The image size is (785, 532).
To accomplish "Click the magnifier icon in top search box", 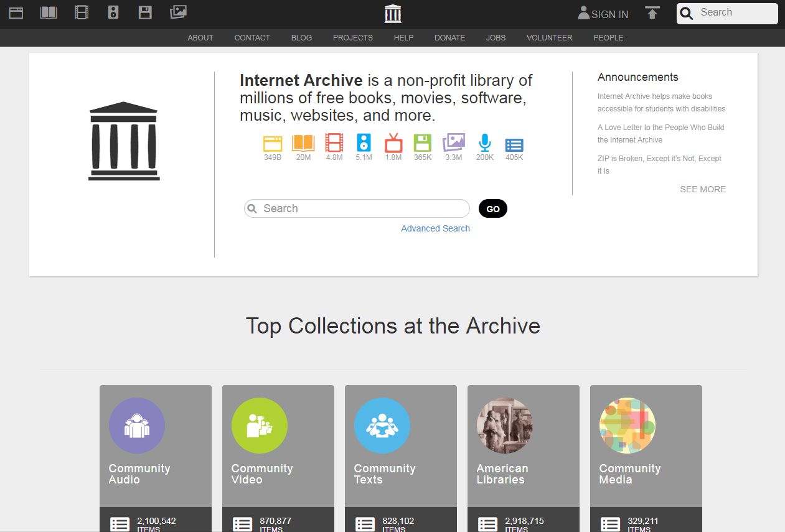I will [x=687, y=14].
